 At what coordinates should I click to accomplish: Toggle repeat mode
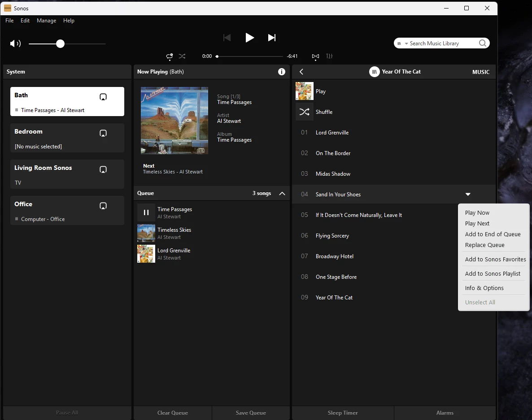pyautogui.click(x=170, y=56)
